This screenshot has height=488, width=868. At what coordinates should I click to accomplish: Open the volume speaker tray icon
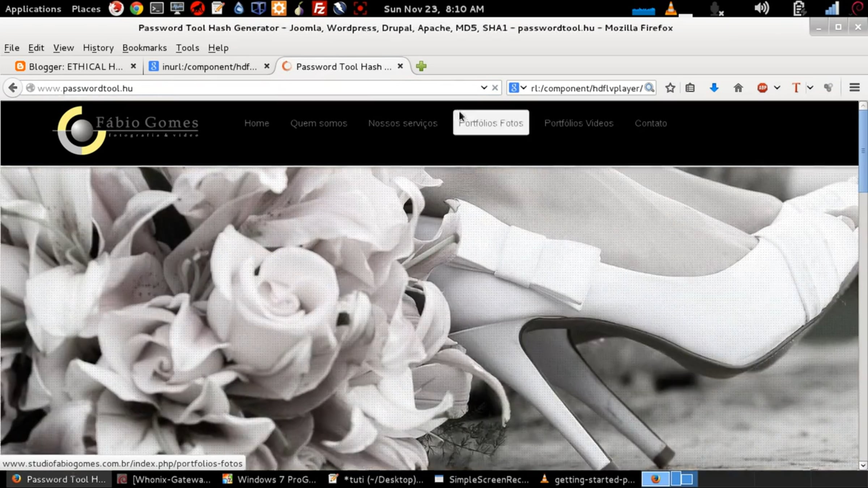click(762, 8)
